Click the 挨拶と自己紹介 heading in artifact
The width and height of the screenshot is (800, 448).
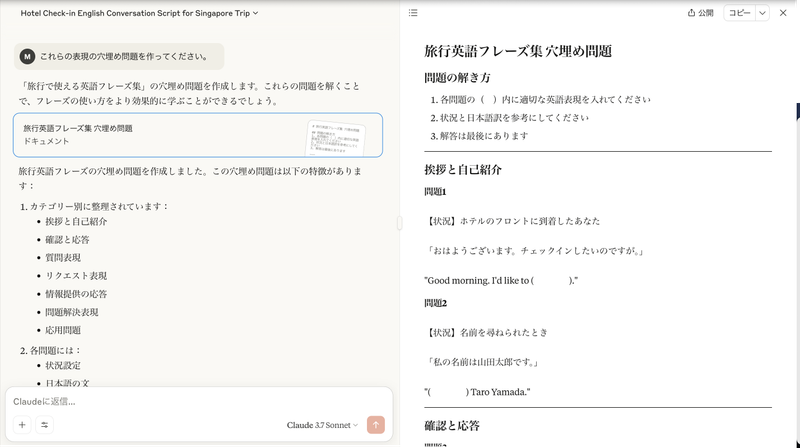pos(463,170)
